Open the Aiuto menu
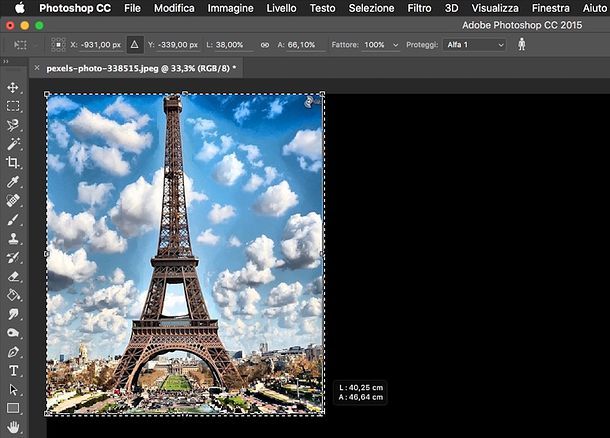This screenshot has width=610, height=438. pos(594,8)
